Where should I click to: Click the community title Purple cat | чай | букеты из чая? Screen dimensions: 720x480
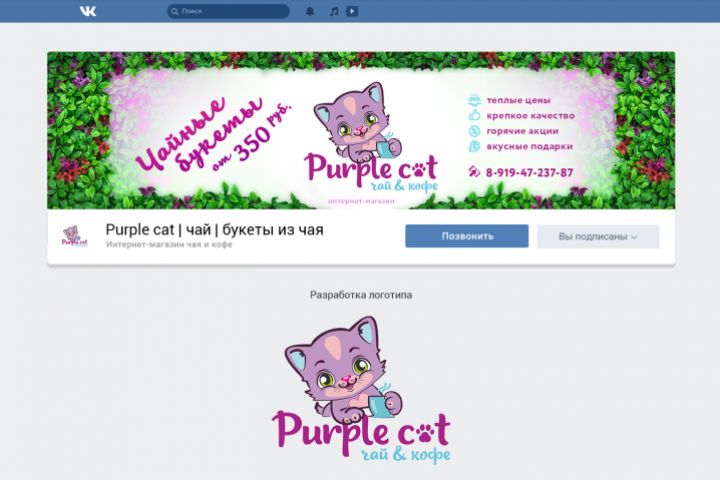(x=214, y=230)
